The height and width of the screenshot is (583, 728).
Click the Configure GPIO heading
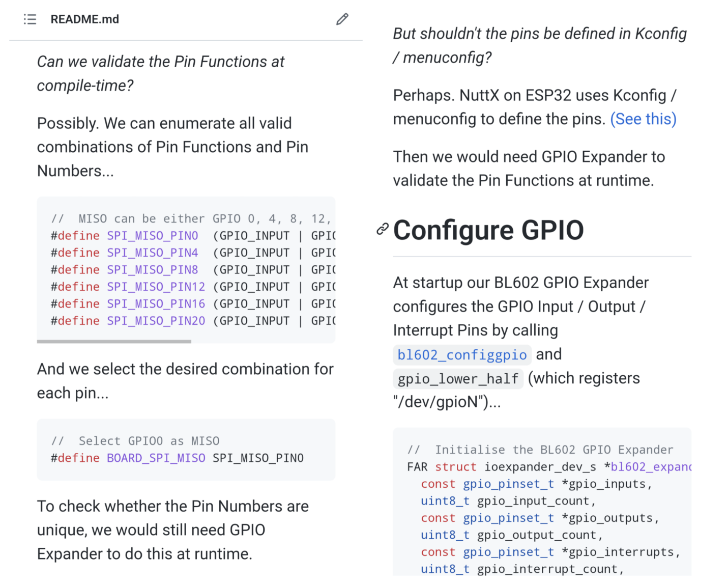coord(488,230)
